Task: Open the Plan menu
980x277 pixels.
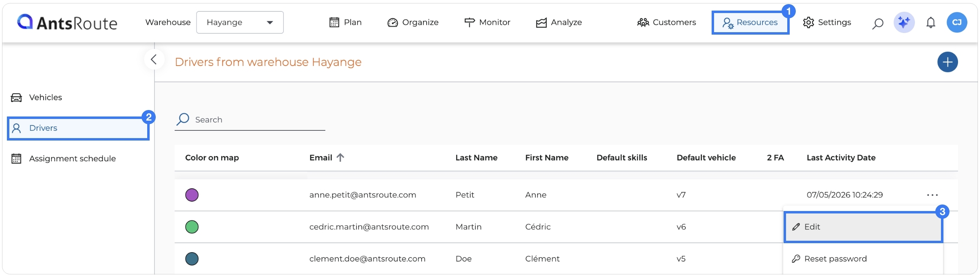Action: [345, 22]
